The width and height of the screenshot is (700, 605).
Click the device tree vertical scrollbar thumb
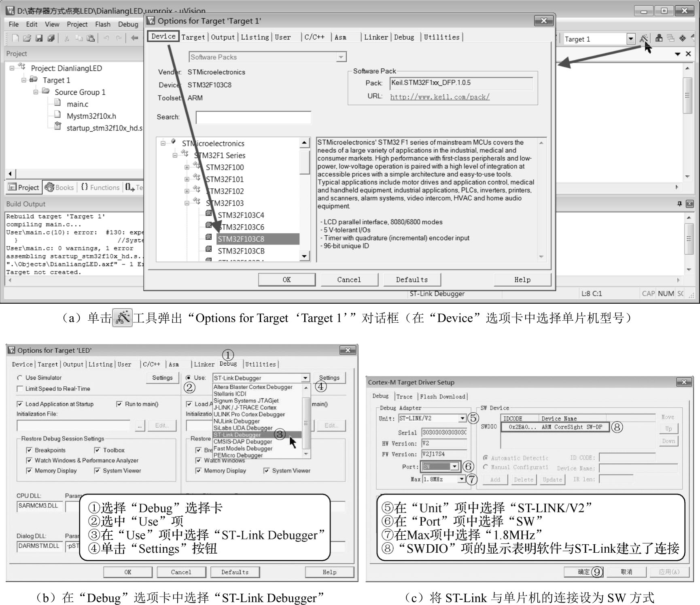[304, 162]
